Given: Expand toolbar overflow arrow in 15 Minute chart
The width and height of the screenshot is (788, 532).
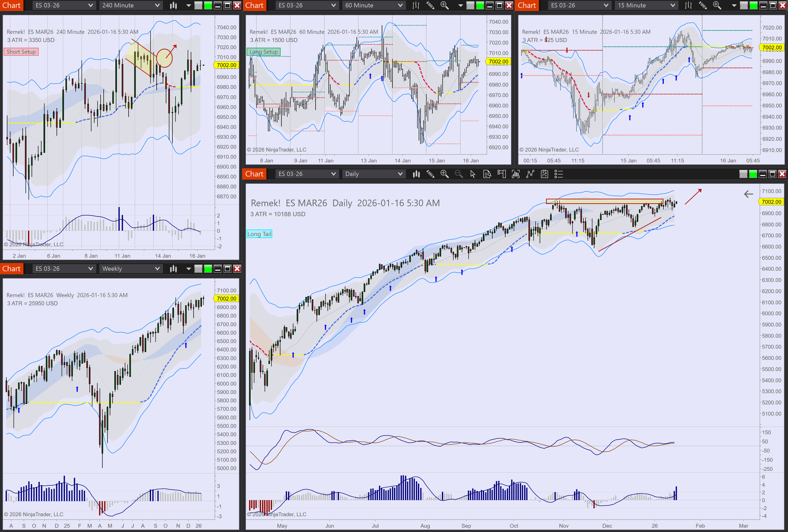Looking at the screenshot, I should click(734, 5).
